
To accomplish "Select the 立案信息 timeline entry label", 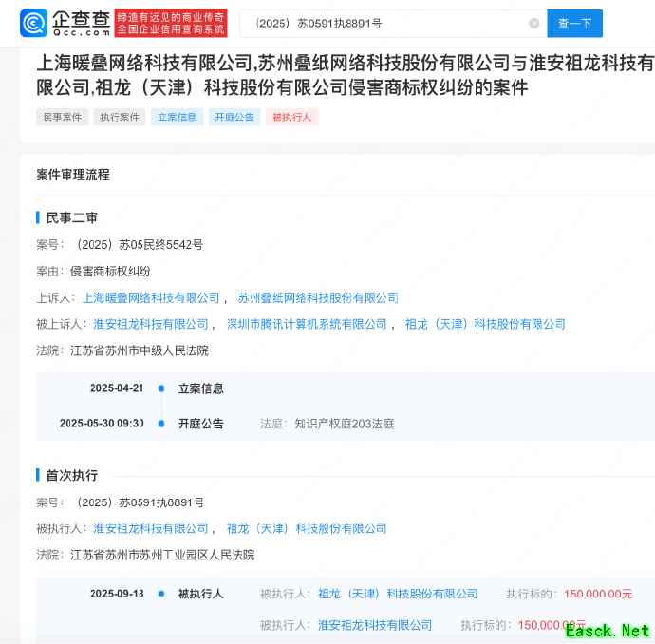I will (x=201, y=388).
